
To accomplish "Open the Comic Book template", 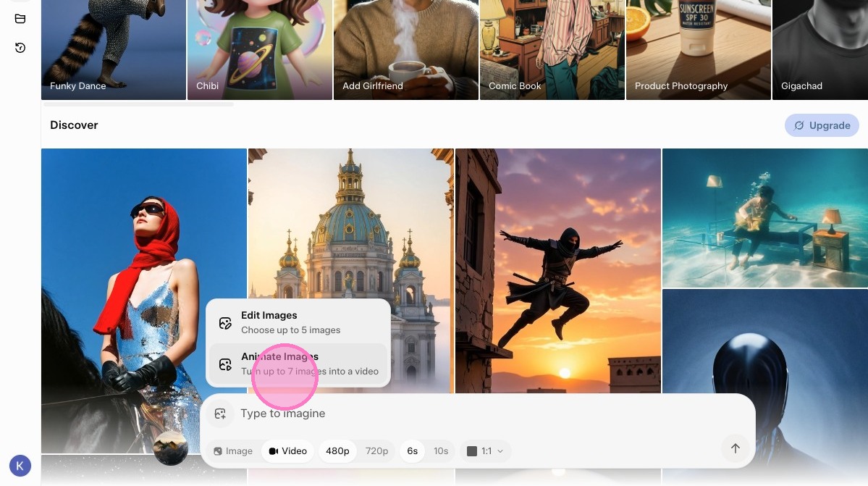I will click(x=552, y=50).
